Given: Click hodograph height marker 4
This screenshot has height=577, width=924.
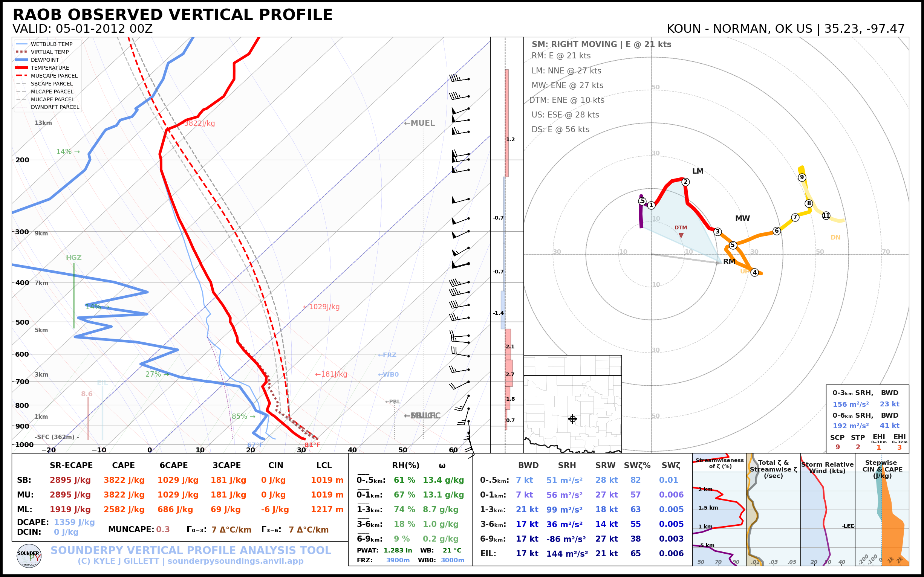Looking at the screenshot, I should [754, 272].
